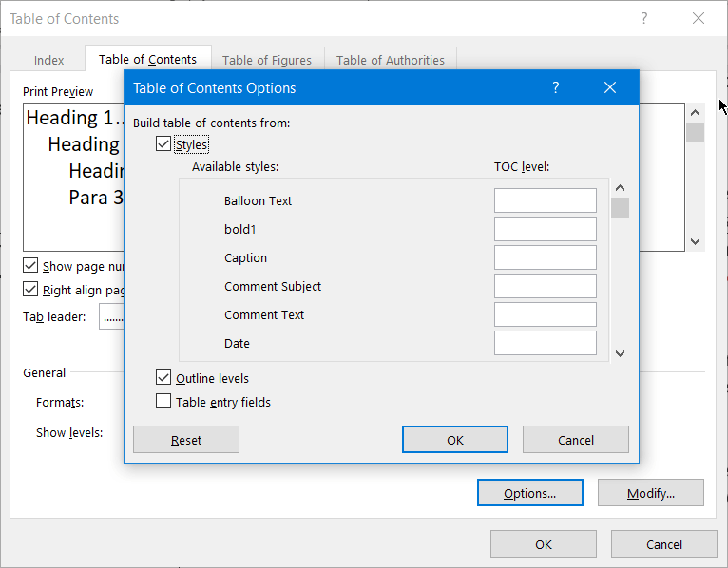Switch to the Index tab
The image size is (728, 568).
[x=48, y=60]
